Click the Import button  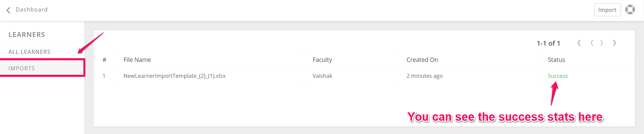pos(607,10)
